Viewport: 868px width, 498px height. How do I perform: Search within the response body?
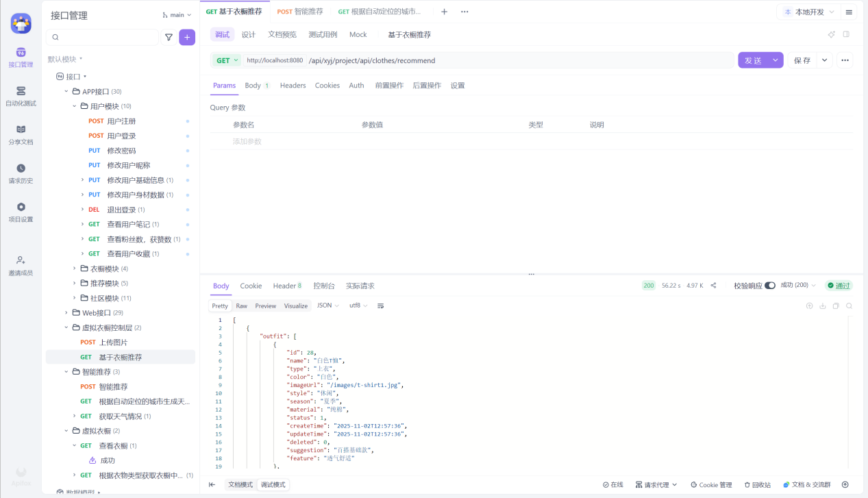[849, 306]
